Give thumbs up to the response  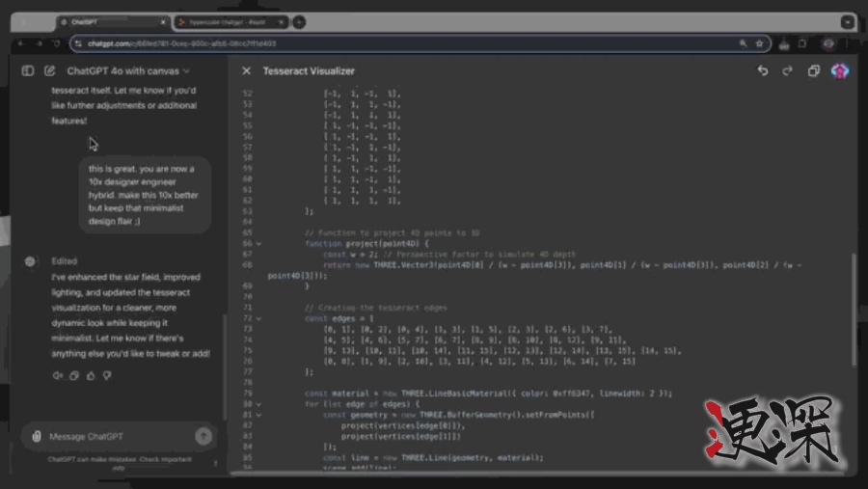tap(91, 375)
